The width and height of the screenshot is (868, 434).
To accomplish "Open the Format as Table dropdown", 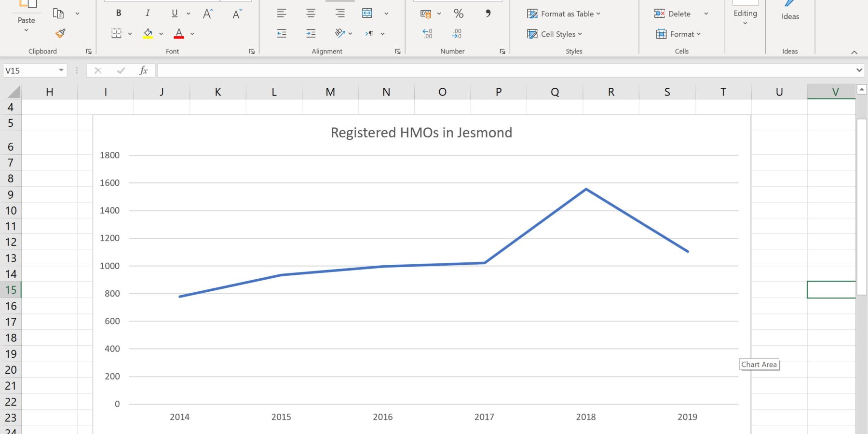I will point(563,14).
